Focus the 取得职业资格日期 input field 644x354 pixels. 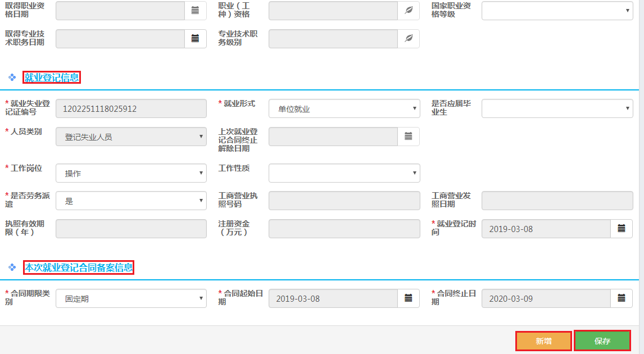click(x=120, y=11)
